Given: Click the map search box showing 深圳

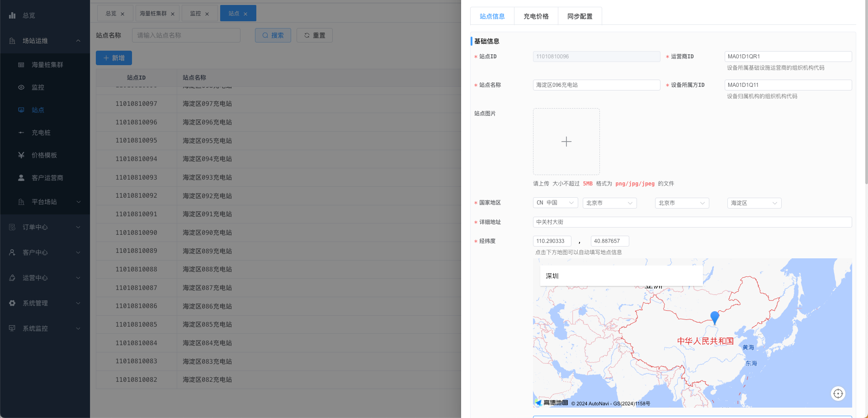Looking at the screenshot, I should pyautogui.click(x=622, y=276).
